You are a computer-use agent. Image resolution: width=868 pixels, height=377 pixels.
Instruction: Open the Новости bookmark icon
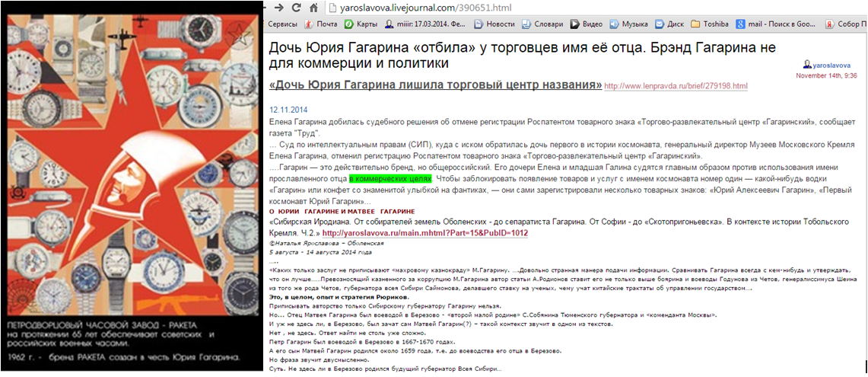pyautogui.click(x=479, y=24)
